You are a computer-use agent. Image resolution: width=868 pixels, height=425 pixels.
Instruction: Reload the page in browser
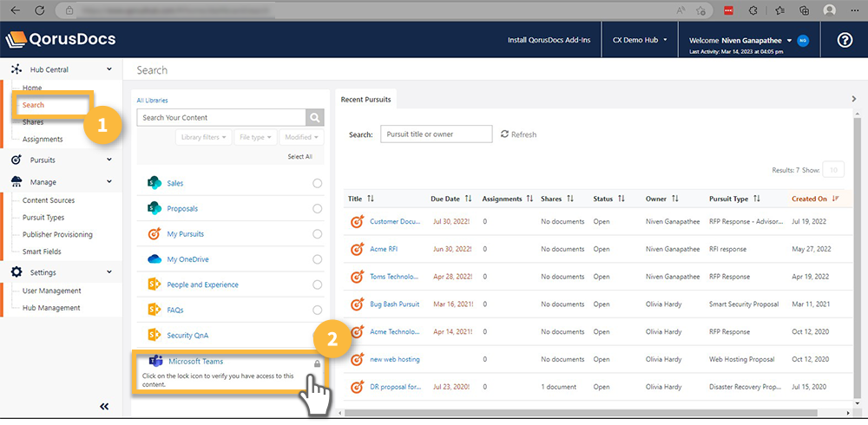(x=39, y=10)
